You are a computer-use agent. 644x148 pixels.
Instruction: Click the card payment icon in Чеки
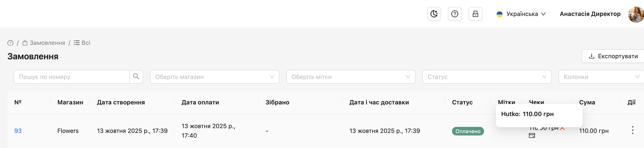click(x=532, y=136)
